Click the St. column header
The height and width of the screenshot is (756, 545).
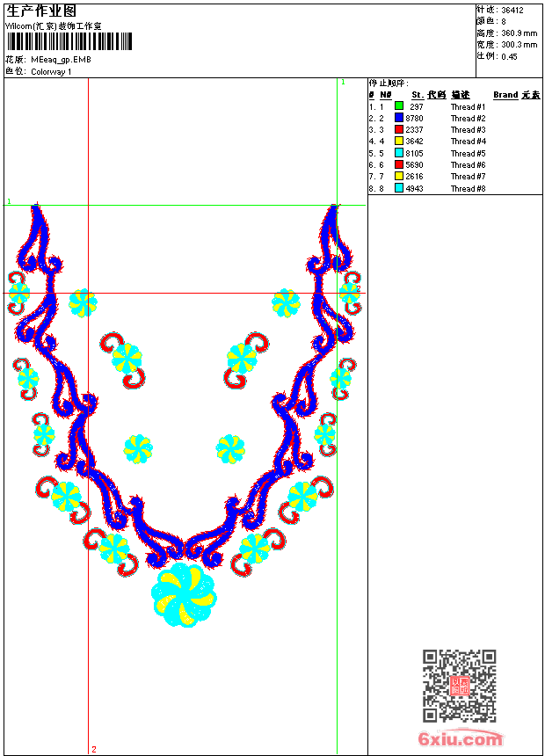click(418, 95)
